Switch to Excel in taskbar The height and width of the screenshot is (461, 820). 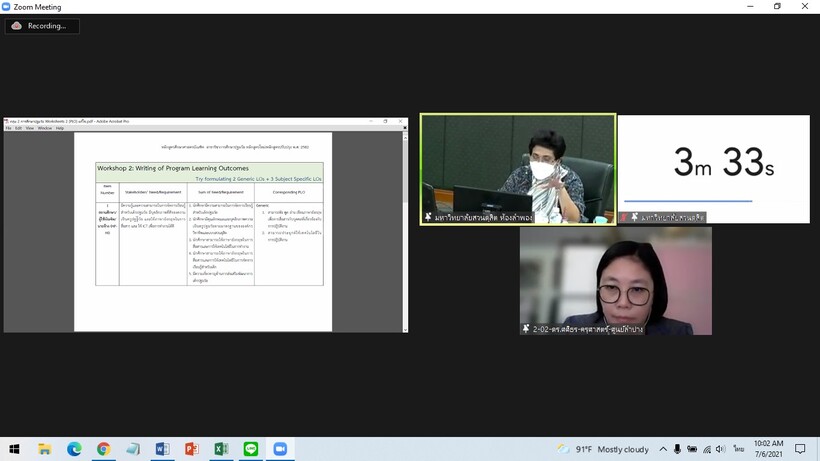[221, 449]
